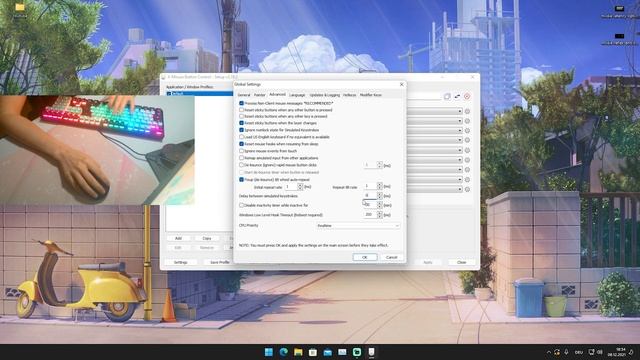Click Copy button under the profile list
The image size is (640, 360).
coord(207,238)
